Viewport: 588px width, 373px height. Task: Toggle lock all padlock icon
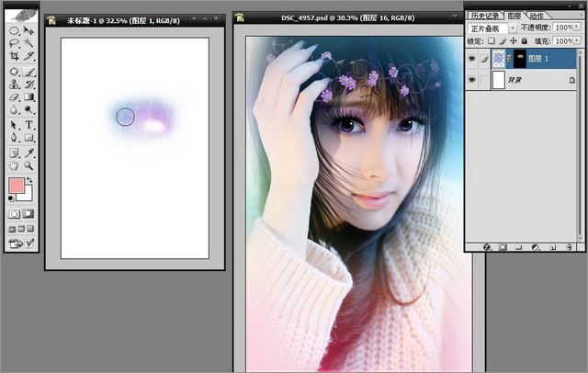(x=525, y=40)
